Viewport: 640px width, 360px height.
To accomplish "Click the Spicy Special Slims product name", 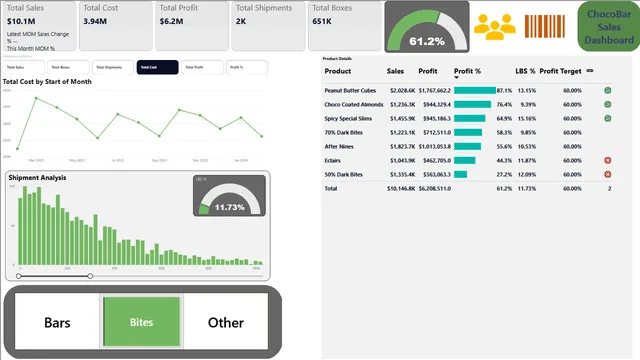I will [x=348, y=118].
